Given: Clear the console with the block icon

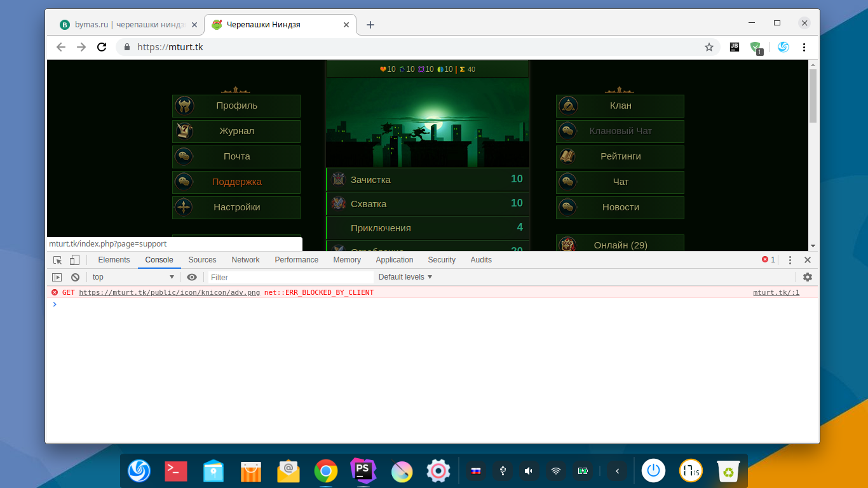Looking at the screenshot, I should [75, 277].
